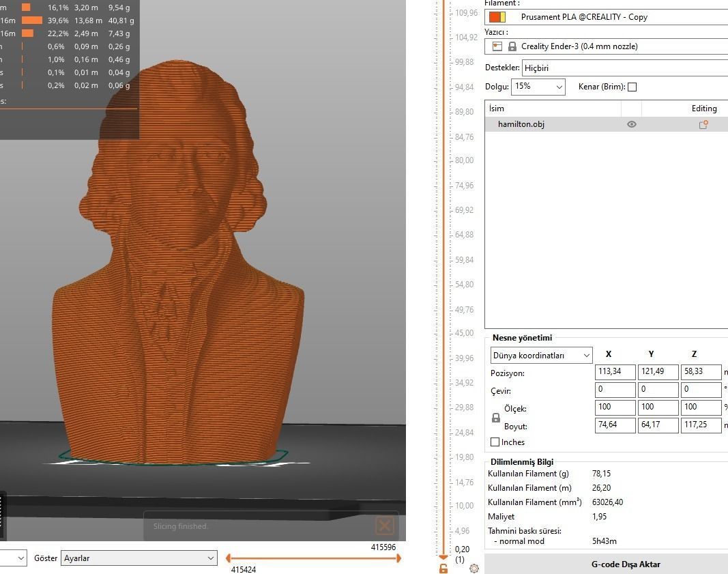Click the 415424 slider label
Image resolution: width=728 pixels, height=574 pixels.
click(x=244, y=569)
